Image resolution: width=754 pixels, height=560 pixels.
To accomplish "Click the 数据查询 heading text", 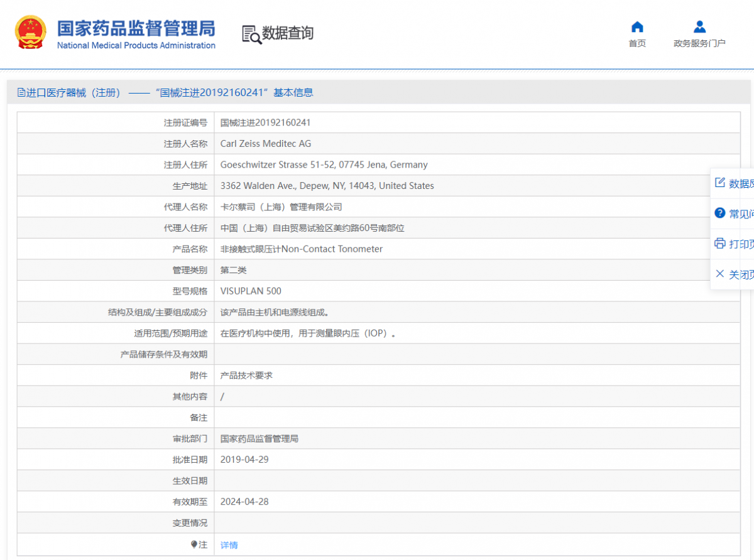I will click(288, 33).
